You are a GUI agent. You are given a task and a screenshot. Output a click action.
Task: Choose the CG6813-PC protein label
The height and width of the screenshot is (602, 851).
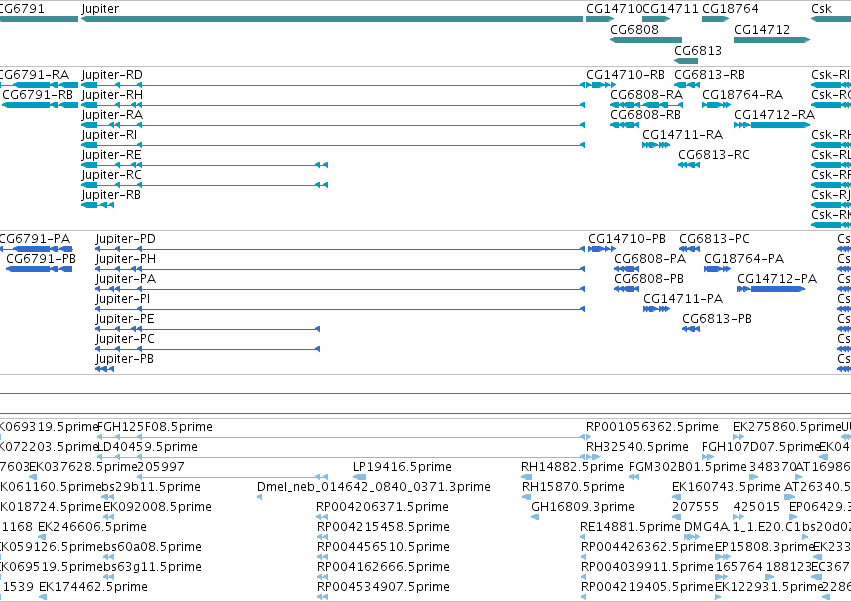tap(714, 239)
